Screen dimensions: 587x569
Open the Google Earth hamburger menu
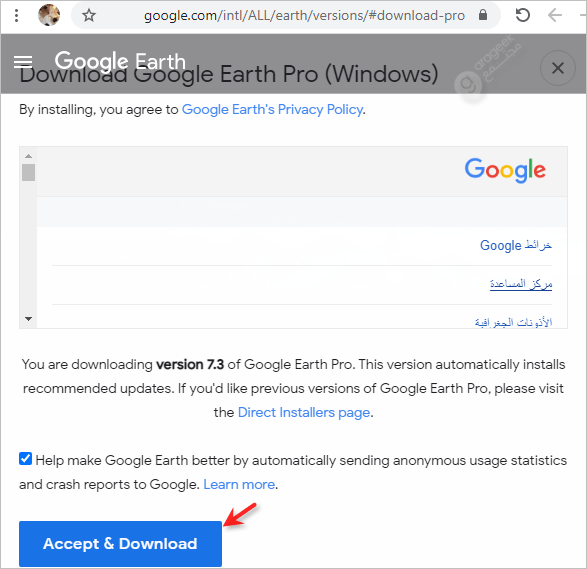coord(23,62)
